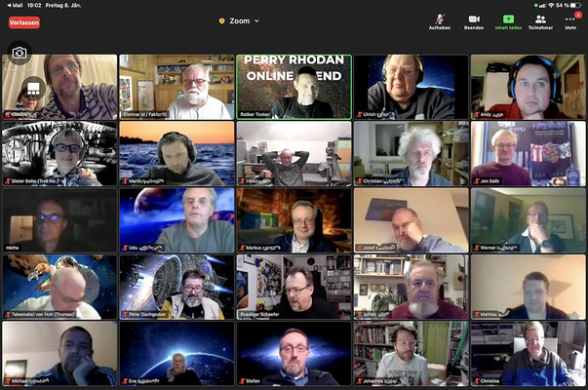This screenshot has width=588, height=390.
Task: Select the top-left striped sweater video tile
Action: (x=59, y=87)
